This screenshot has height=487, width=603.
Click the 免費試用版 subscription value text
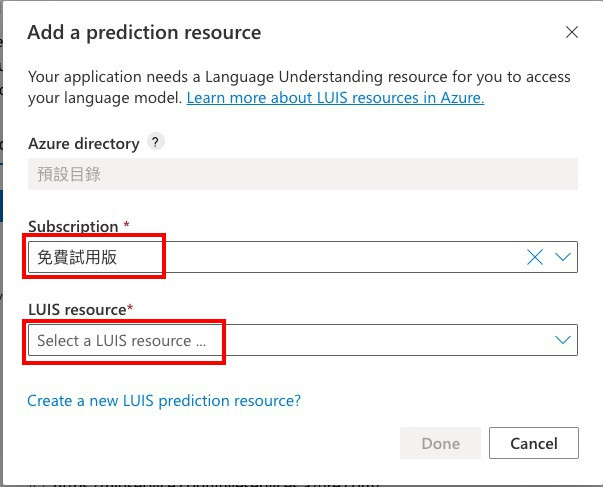tap(77, 257)
